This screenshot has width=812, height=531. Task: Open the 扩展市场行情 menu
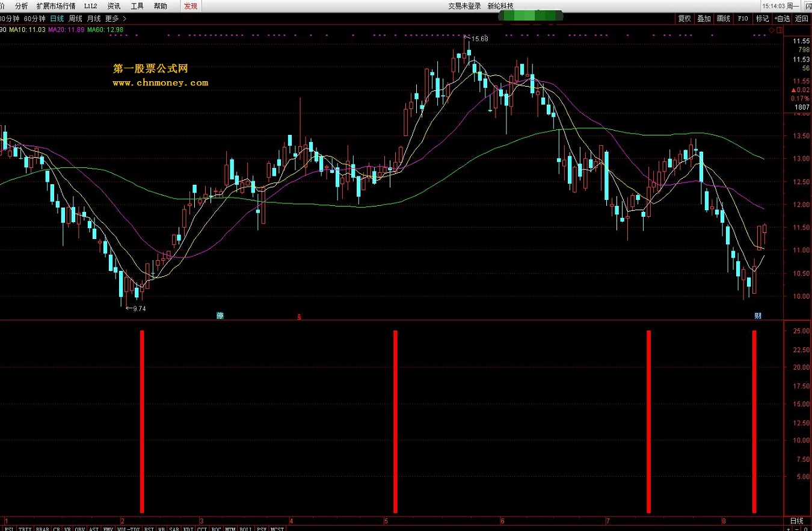56,6
